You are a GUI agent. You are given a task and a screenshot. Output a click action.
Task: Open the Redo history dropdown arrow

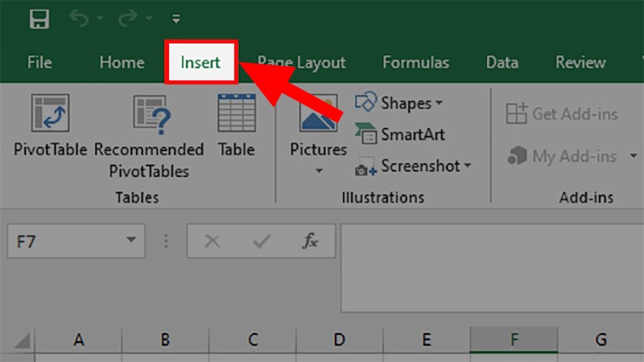149,19
